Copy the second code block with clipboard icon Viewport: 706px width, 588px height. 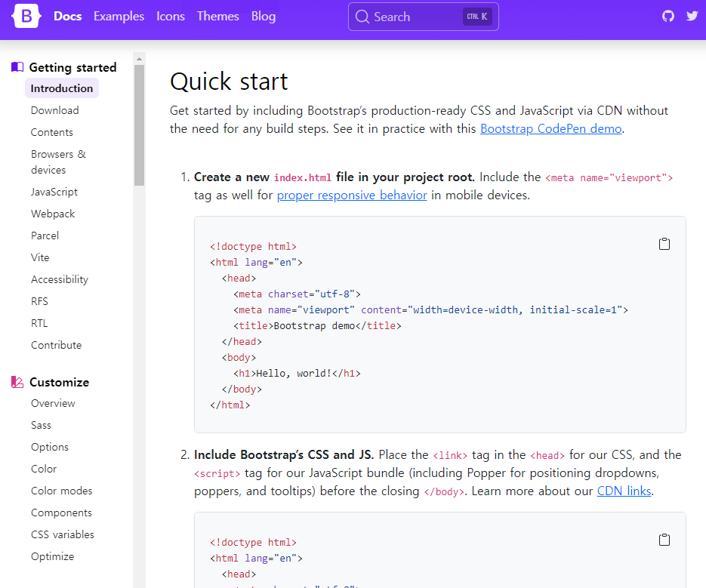pyautogui.click(x=664, y=540)
